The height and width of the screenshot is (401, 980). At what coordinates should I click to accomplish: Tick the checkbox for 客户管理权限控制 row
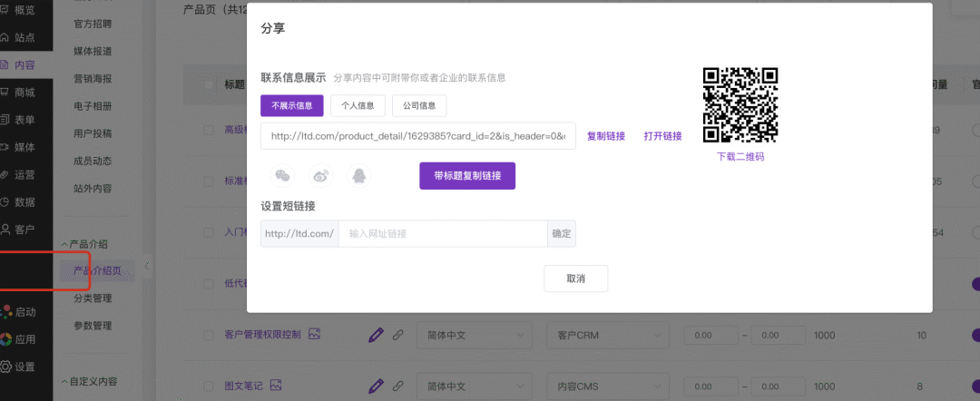209,335
